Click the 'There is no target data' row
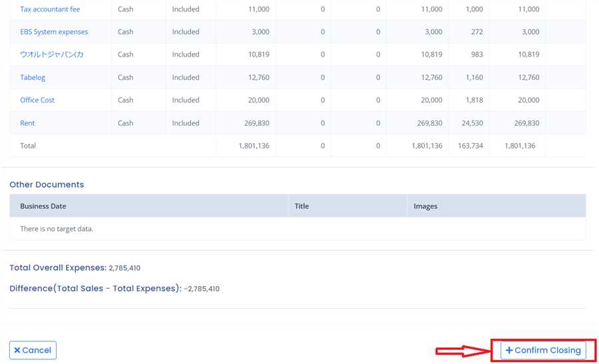This screenshot has width=599, height=364. coord(57,229)
